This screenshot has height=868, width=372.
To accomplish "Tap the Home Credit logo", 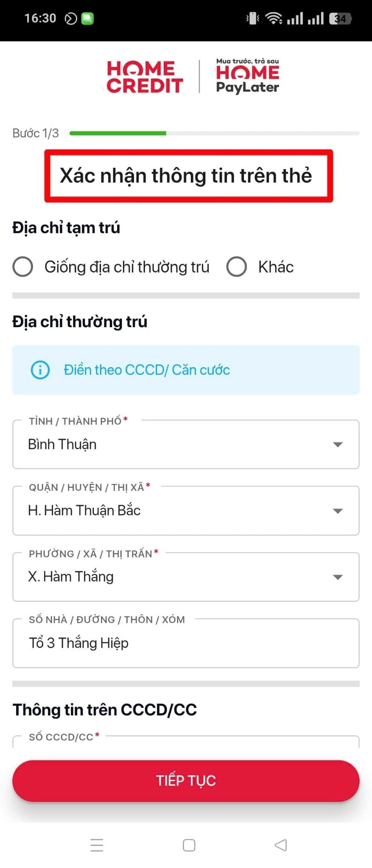I will pyautogui.click(x=145, y=77).
